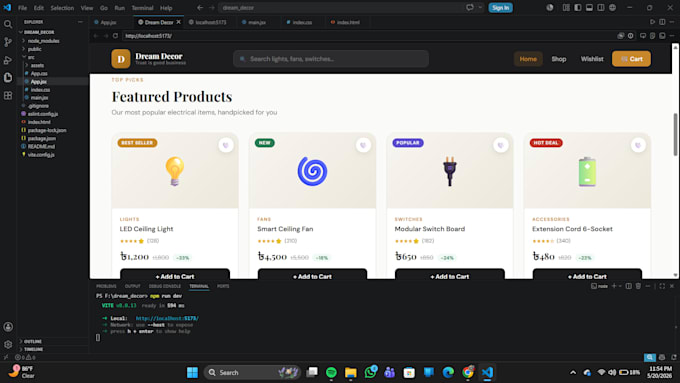Open the localhost:5173 link in terminal
Viewport: 680px width, 383px height.
click(167, 318)
